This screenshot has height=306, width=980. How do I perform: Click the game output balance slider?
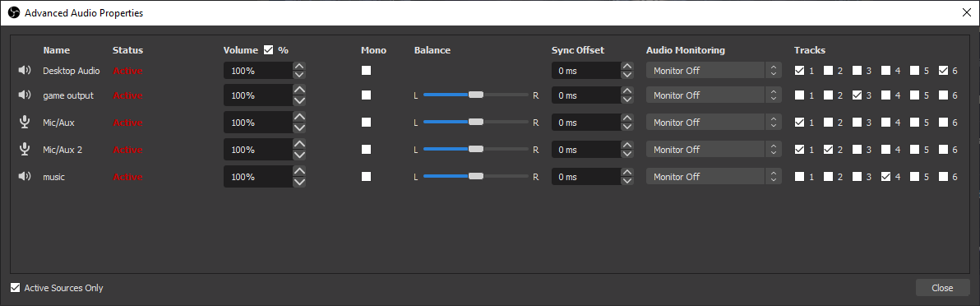click(x=476, y=95)
